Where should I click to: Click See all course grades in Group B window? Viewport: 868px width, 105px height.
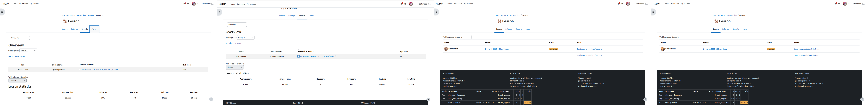tap(234, 43)
